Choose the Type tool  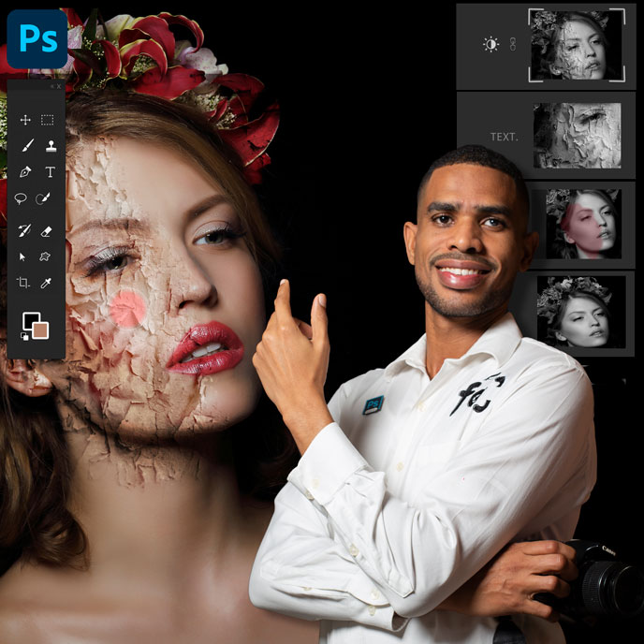50,172
